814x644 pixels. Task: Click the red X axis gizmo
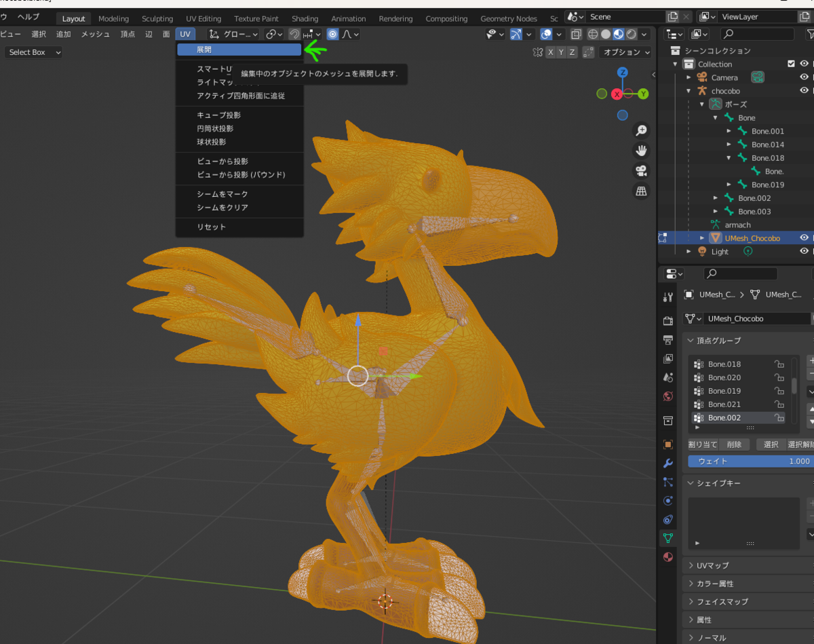617,94
